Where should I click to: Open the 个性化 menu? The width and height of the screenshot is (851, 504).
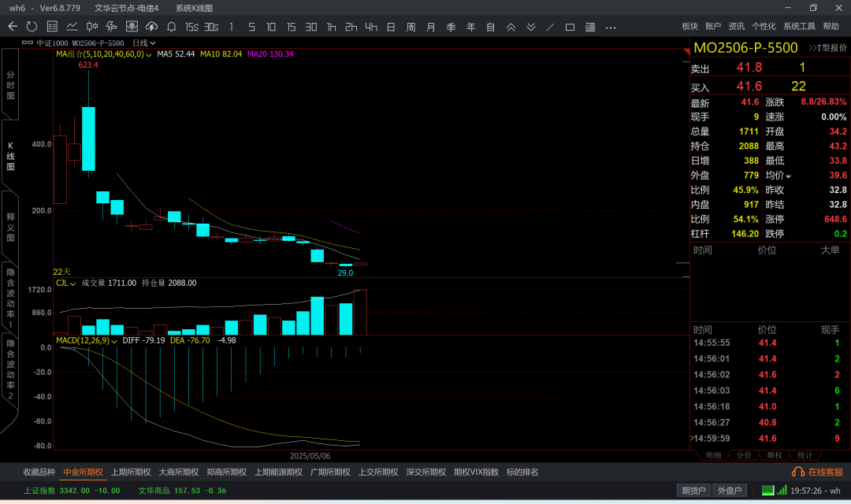(764, 26)
